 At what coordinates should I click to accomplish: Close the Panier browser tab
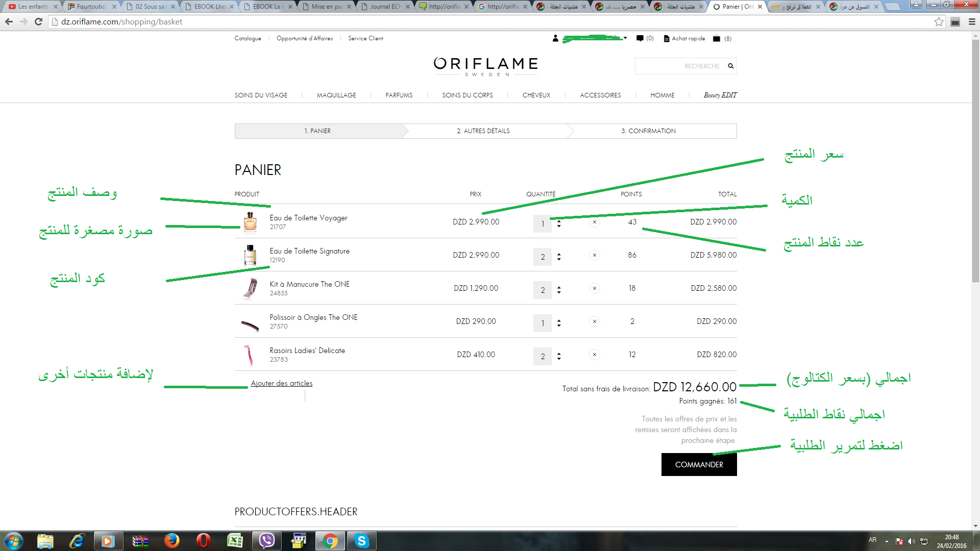point(759,7)
